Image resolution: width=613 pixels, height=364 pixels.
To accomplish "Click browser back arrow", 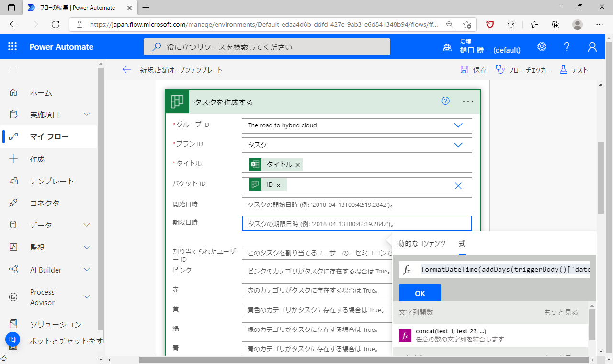I will click(x=13, y=24).
